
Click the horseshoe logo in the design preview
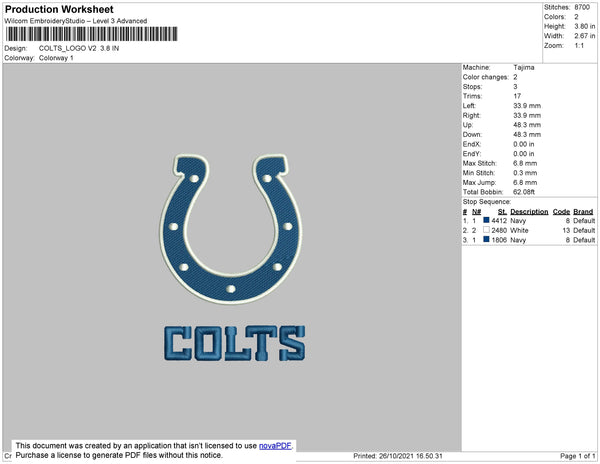(231, 229)
